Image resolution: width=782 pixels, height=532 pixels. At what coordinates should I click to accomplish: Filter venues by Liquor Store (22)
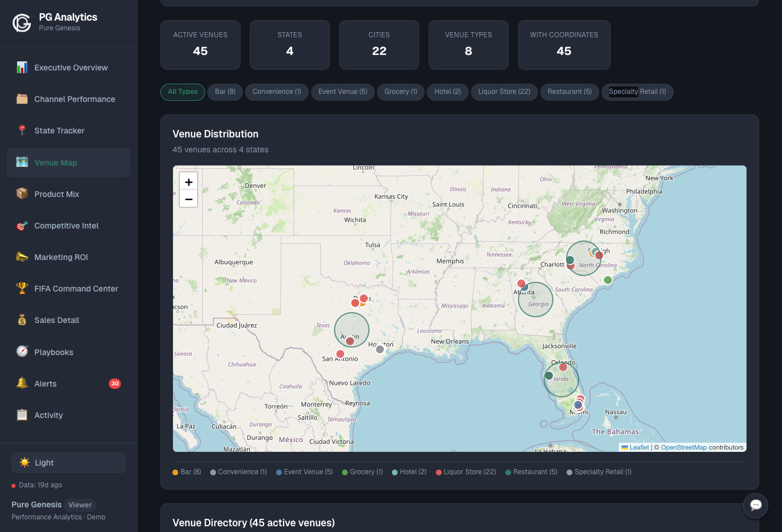tap(504, 92)
